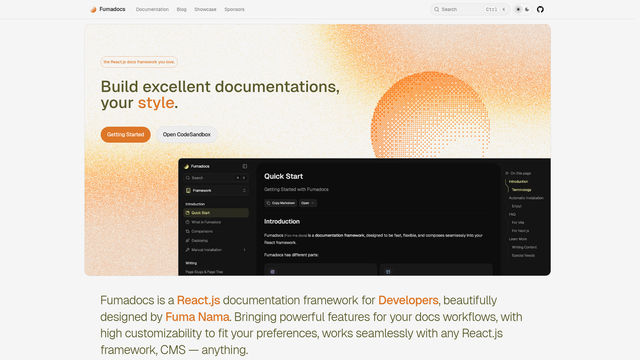The height and width of the screenshot is (360, 640).
Task: Open the Framework dropdown in the preview sidebar
Action: (216, 191)
